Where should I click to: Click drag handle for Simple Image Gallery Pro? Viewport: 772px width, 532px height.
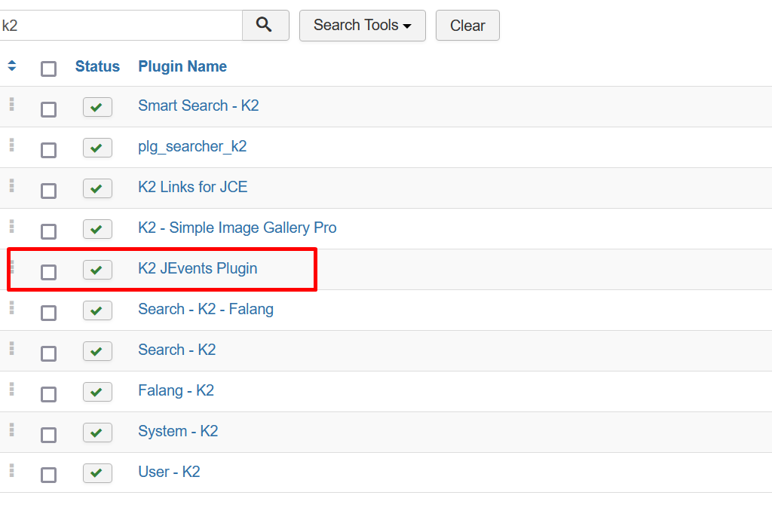(12, 226)
